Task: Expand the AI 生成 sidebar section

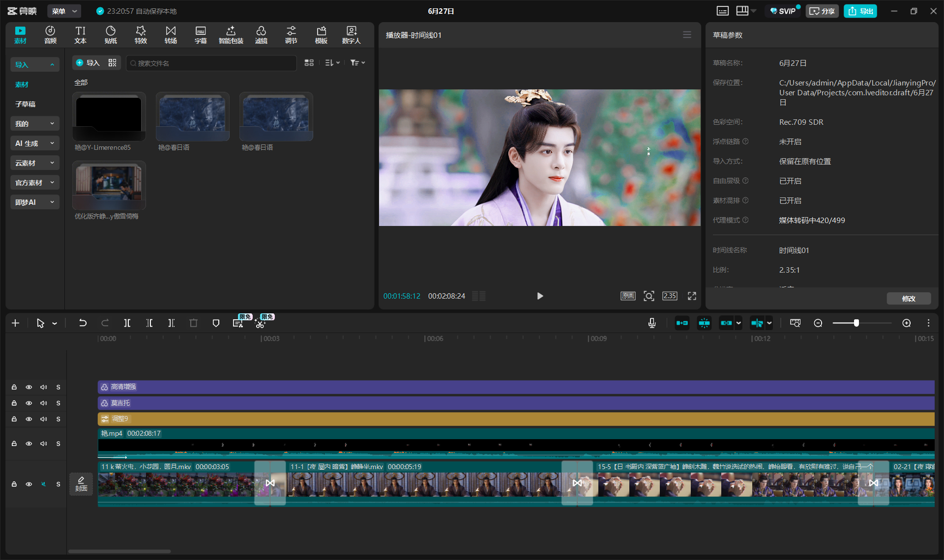Action: tap(34, 143)
